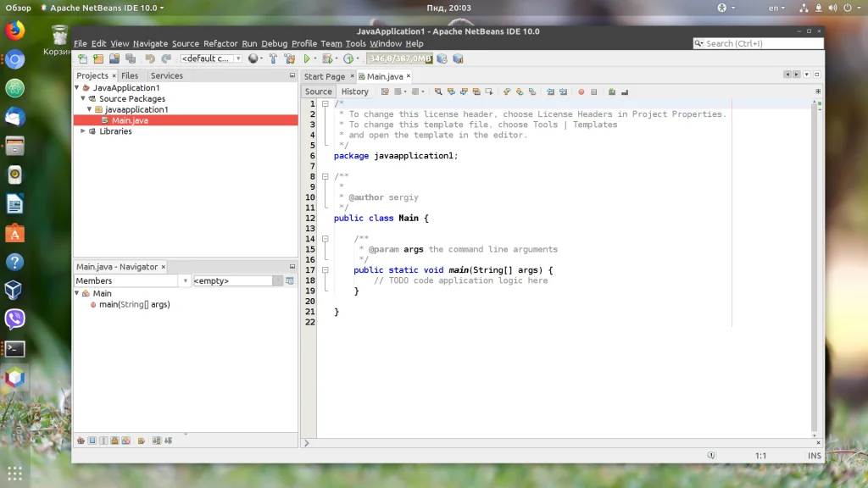Viewport: 868px width, 488px height.
Task: Click the Source view button
Action: point(319,91)
